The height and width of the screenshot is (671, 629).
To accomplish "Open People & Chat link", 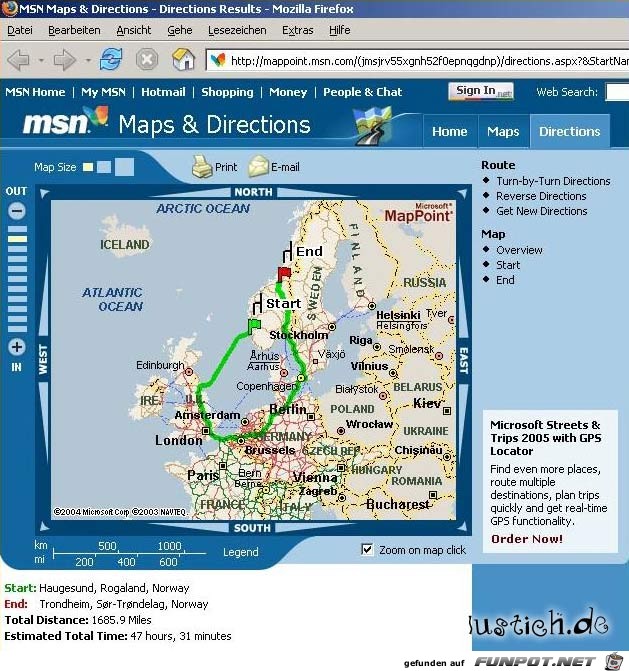I will [362, 92].
